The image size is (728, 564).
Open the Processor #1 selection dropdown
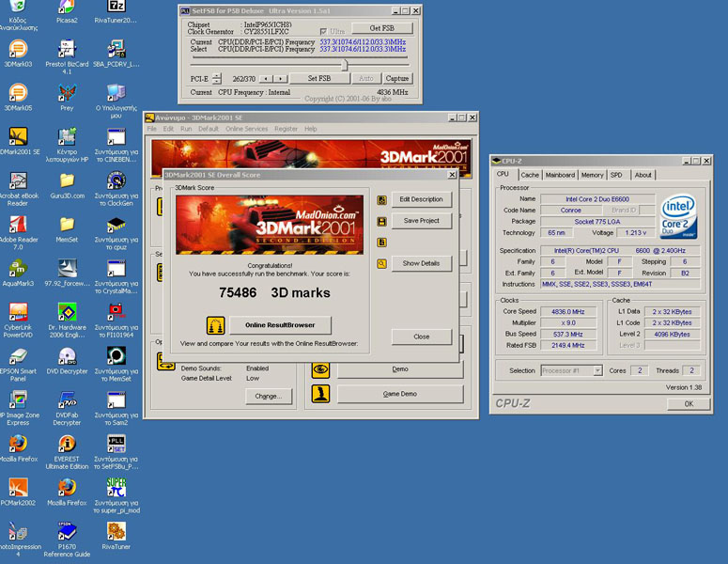598,370
